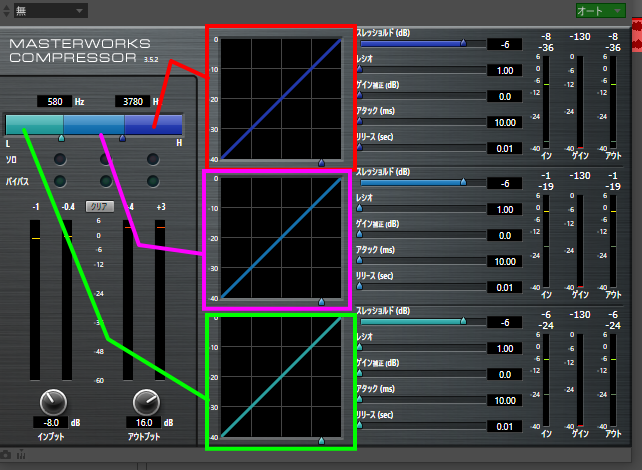Click the mid band レシオ ratio slider
642x470 pixels.
coord(423,209)
